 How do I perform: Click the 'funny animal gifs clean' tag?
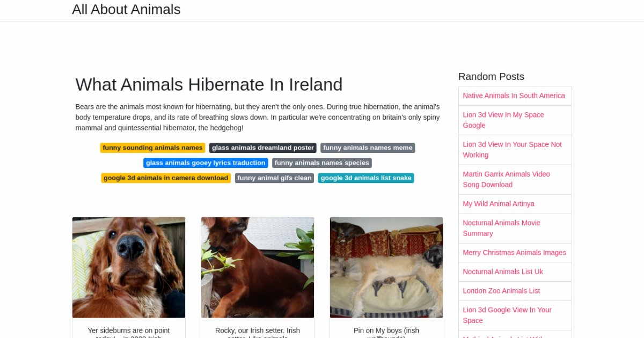[274, 178]
